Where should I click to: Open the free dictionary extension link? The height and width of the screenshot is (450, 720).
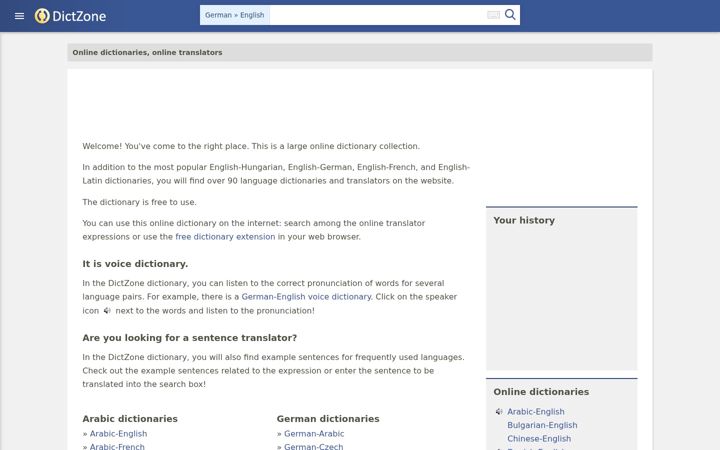pos(225,237)
